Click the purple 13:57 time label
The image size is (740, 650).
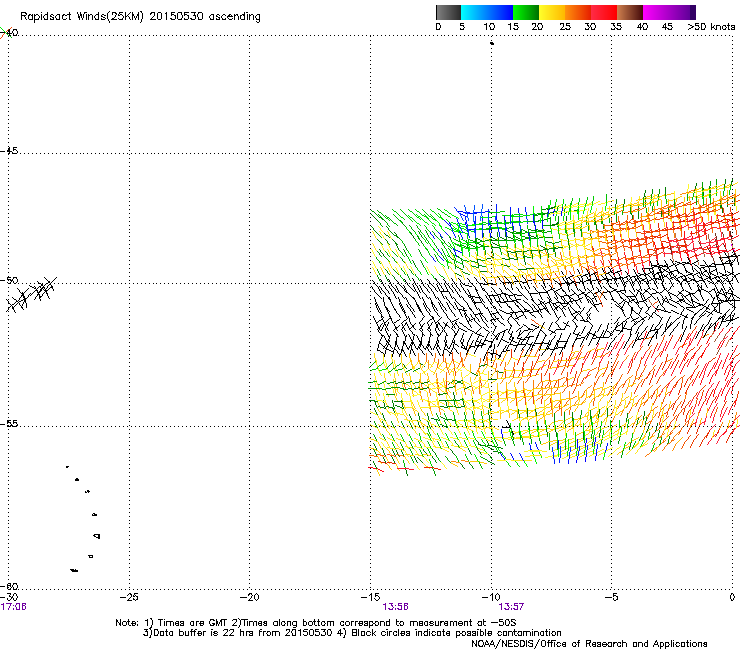pyautogui.click(x=512, y=607)
